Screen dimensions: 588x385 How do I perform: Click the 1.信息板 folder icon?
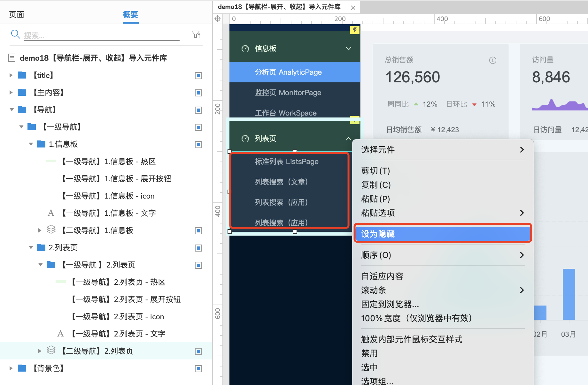pyautogui.click(x=41, y=144)
